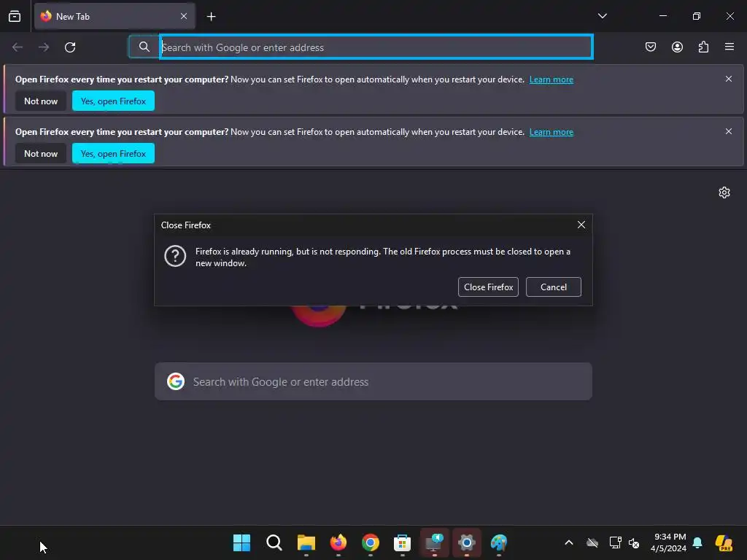Image resolution: width=747 pixels, height=560 pixels.
Task: Open a new tab with the plus button
Action: point(211,17)
